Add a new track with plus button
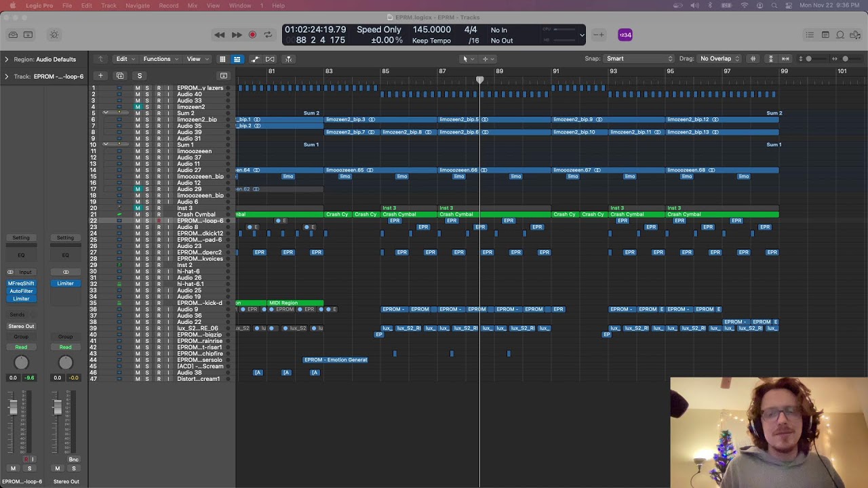Viewport: 868px width, 488px height. tap(100, 75)
